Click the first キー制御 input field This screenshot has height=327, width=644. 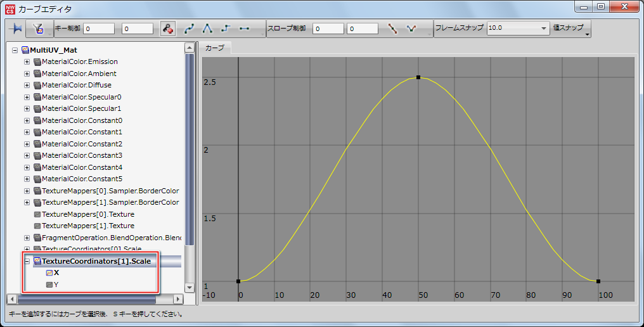(x=99, y=29)
